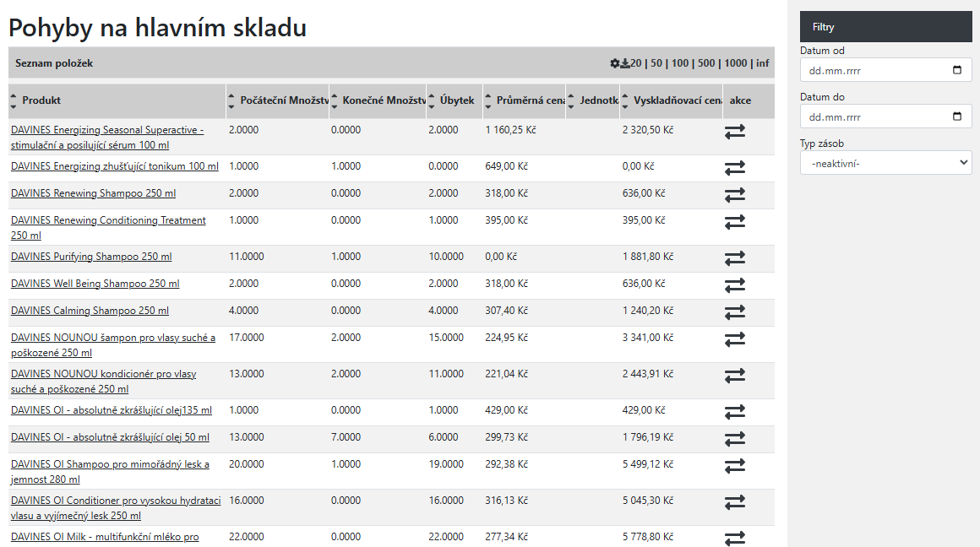Open the Typ zásob dropdown
This screenshot has height=547, width=980.
click(885, 163)
